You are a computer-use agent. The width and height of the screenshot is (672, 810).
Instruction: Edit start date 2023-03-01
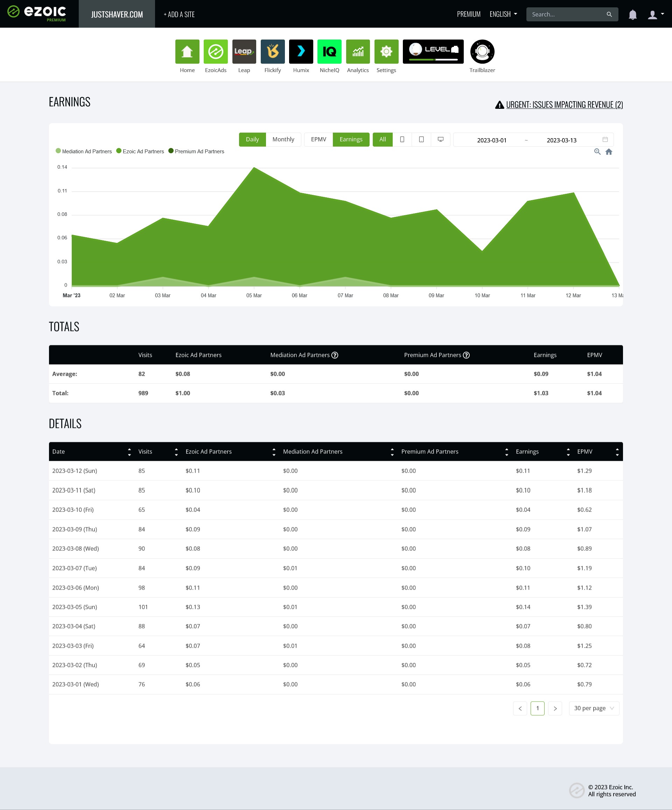pos(491,140)
